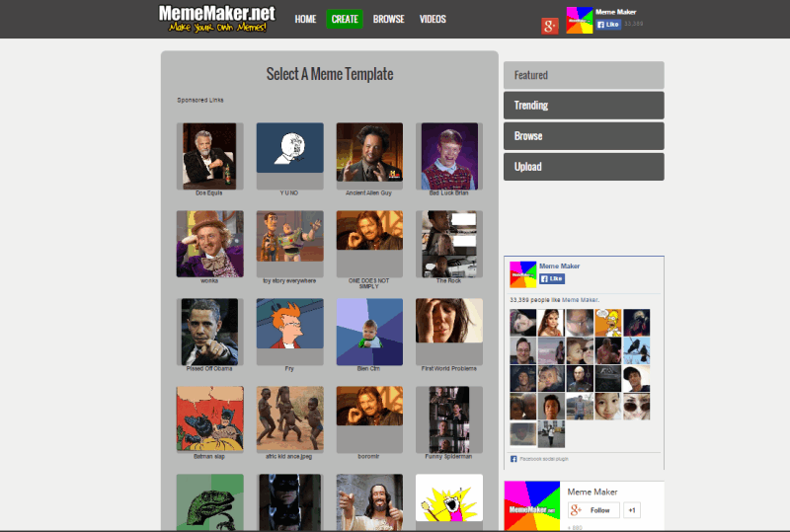Click the Sponsored Links label
The height and width of the screenshot is (532, 790).
coord(200,101)
